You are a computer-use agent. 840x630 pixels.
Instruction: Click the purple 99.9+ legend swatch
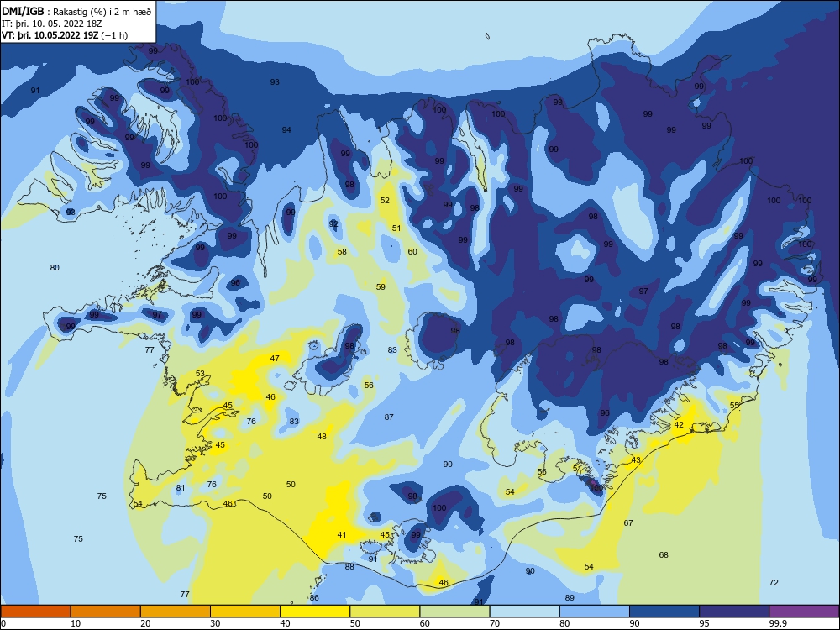(x=804, y=612)
